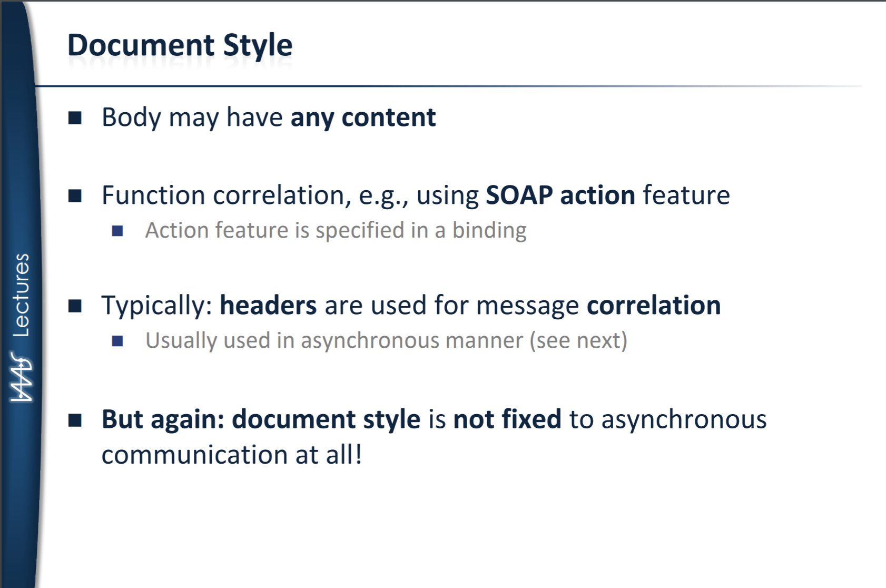
Task: Click the bullet square before "Function correlation"
Action: pos(75,196)
